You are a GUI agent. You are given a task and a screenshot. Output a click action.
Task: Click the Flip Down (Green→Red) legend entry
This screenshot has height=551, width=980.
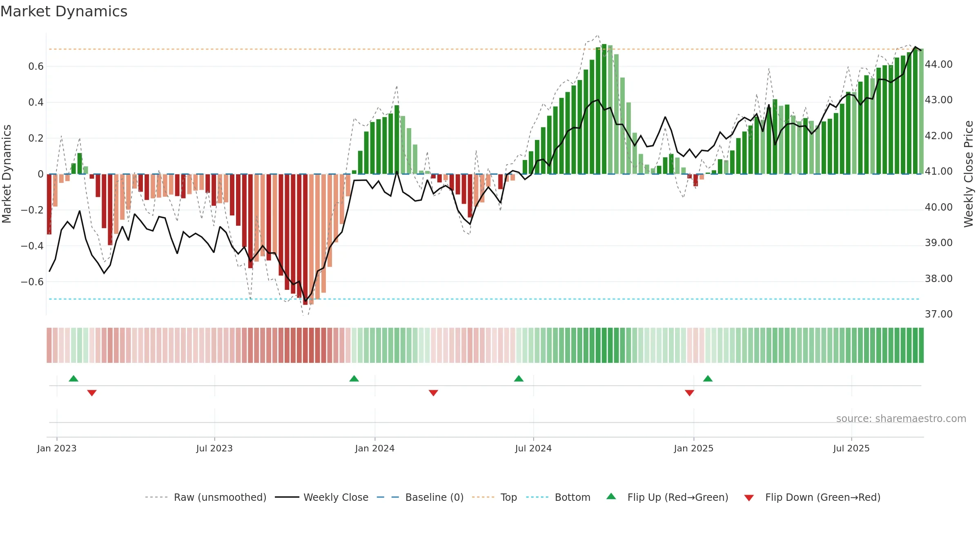tap(812, 497)
